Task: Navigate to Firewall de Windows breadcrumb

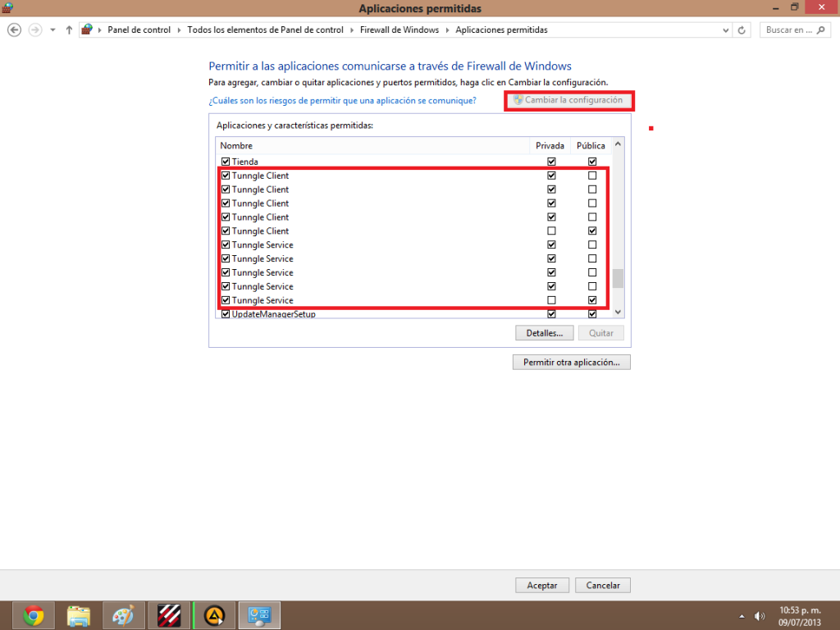Action: tap(399, 30)
